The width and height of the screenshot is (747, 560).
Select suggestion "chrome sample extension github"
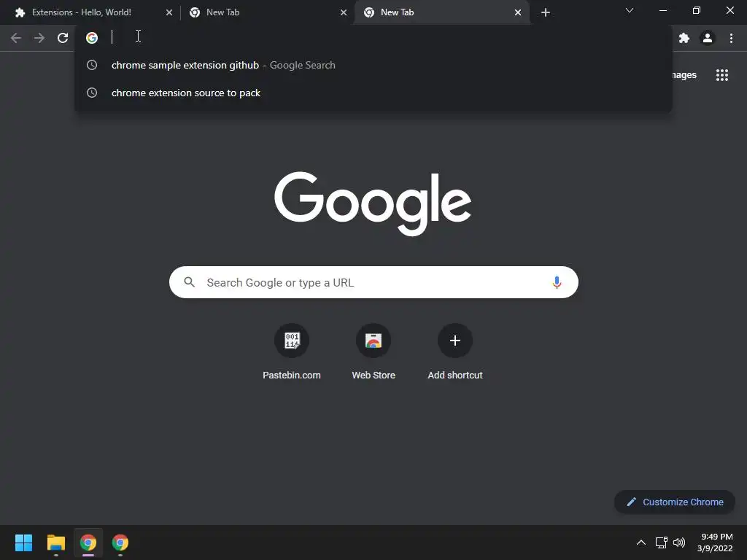click(x=373, y=65)
